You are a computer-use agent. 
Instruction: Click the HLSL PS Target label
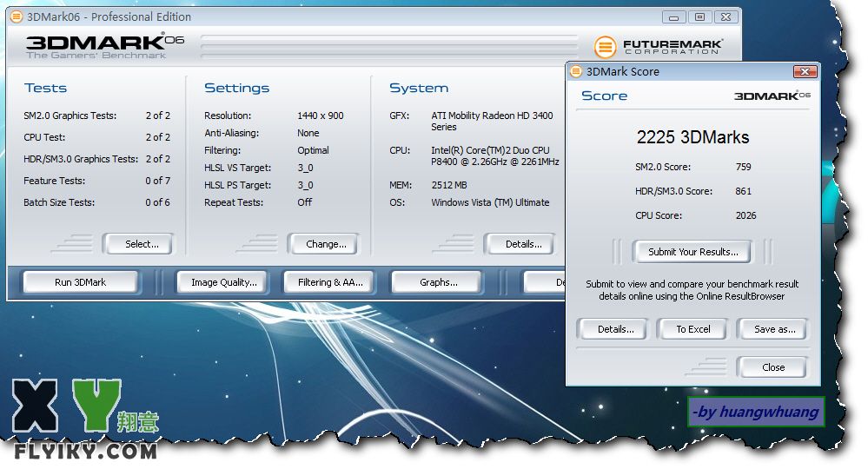[237, 185]
